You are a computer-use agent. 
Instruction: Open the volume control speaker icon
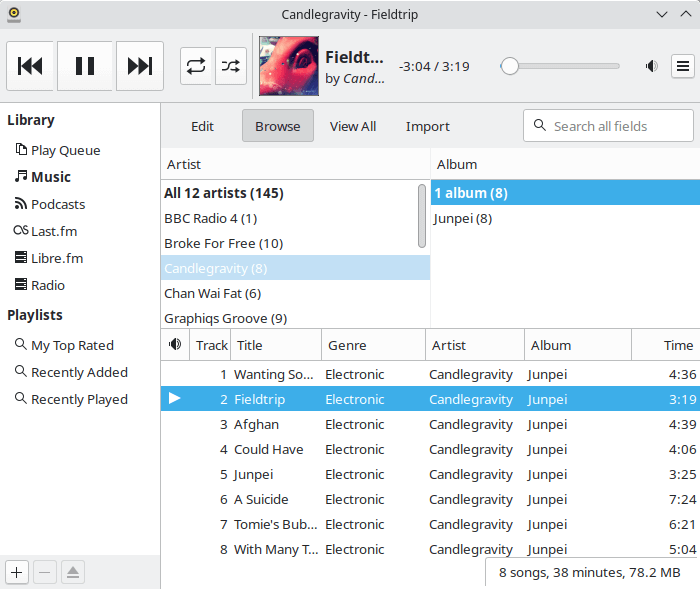point(651,66)
